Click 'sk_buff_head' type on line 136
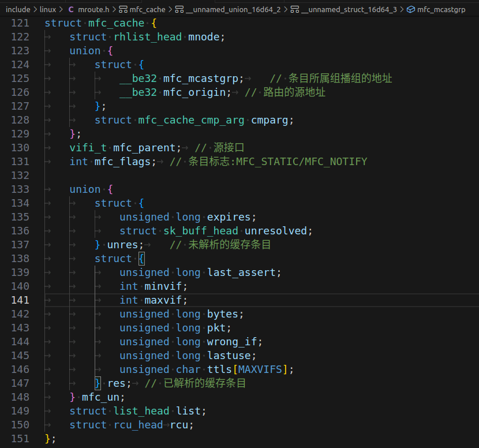Screen dimensions: 479x448 point(201,231)
